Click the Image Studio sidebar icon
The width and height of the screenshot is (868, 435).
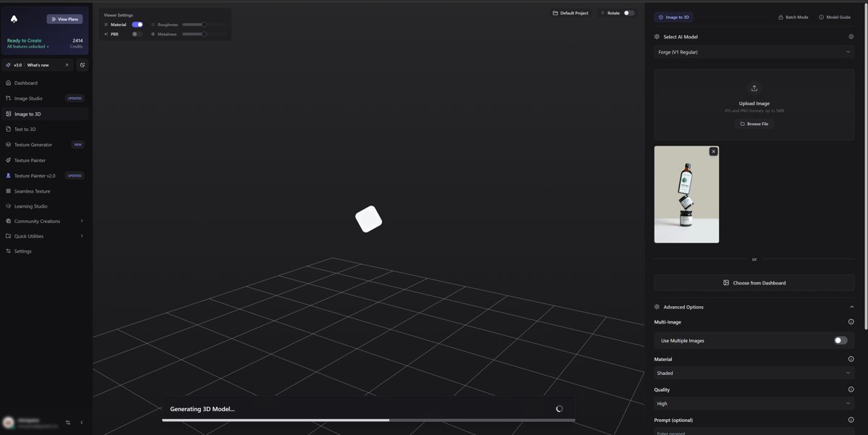tap(8, 98)
